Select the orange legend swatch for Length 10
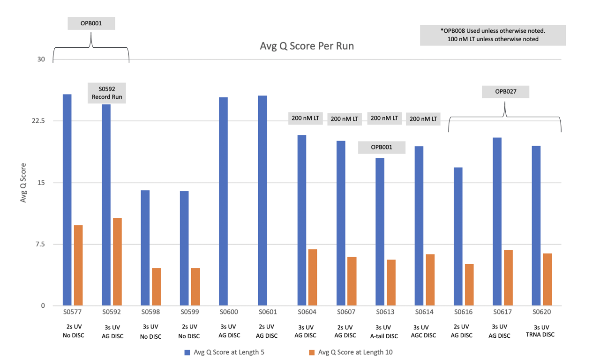This screenshot has height=364, width=600. pos(311,352)
